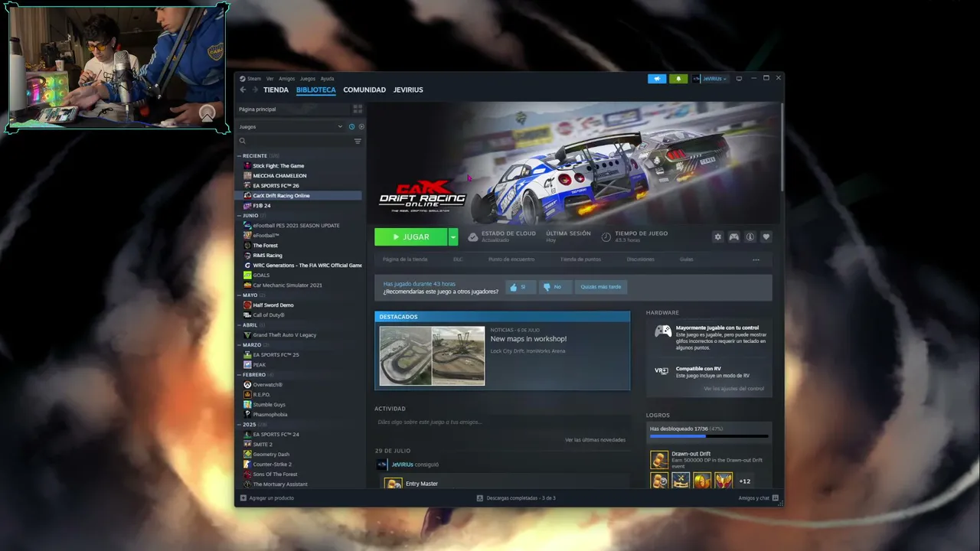Collapse the JUNIO category
The width and height of the screenshot is (980, 551).
(239, 216)
